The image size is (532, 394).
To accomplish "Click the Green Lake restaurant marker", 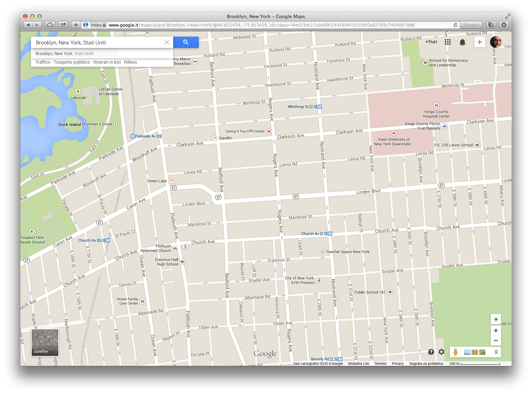I will tap(171, 181).
